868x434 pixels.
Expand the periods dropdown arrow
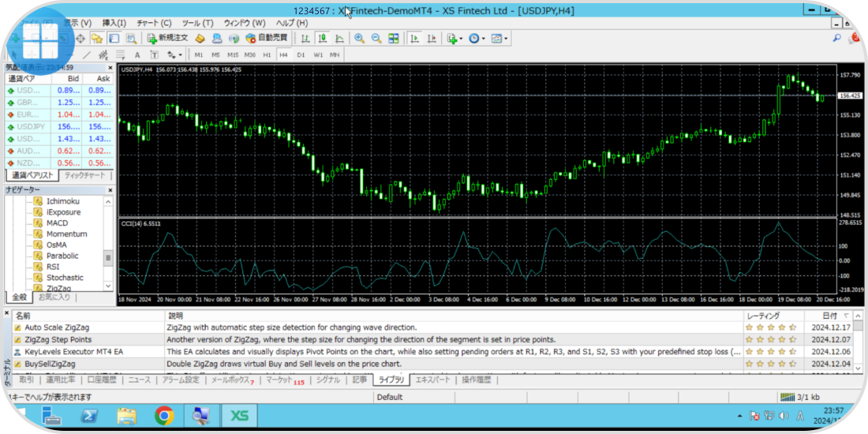click(483, 39)
